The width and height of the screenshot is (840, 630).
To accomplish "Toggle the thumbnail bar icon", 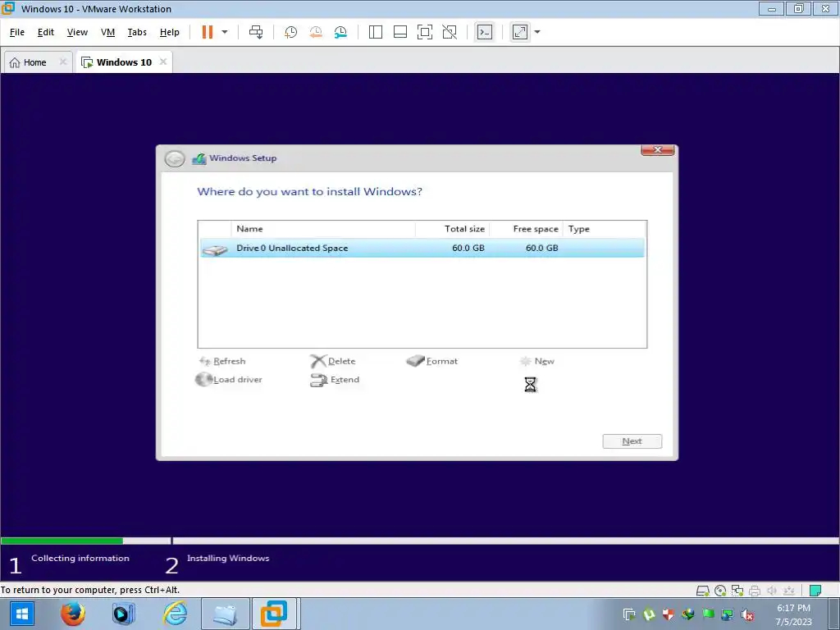I will [400, 32].
